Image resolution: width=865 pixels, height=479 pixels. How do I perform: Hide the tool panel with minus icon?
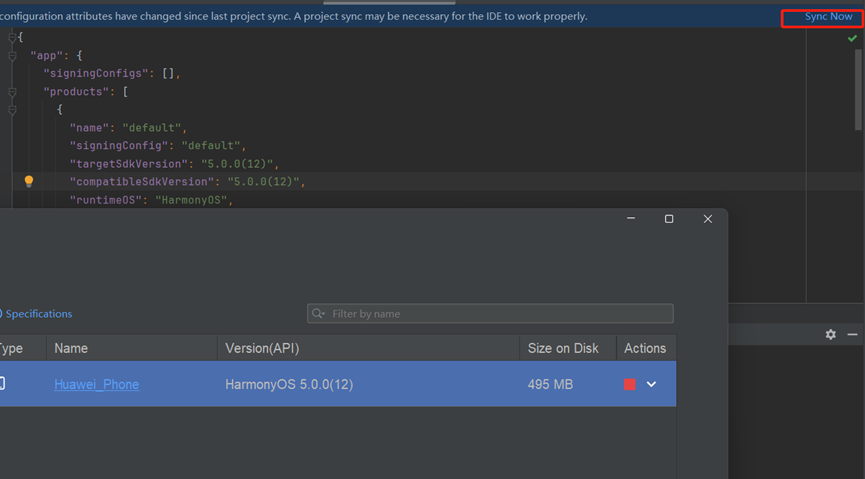click(852, 334)
